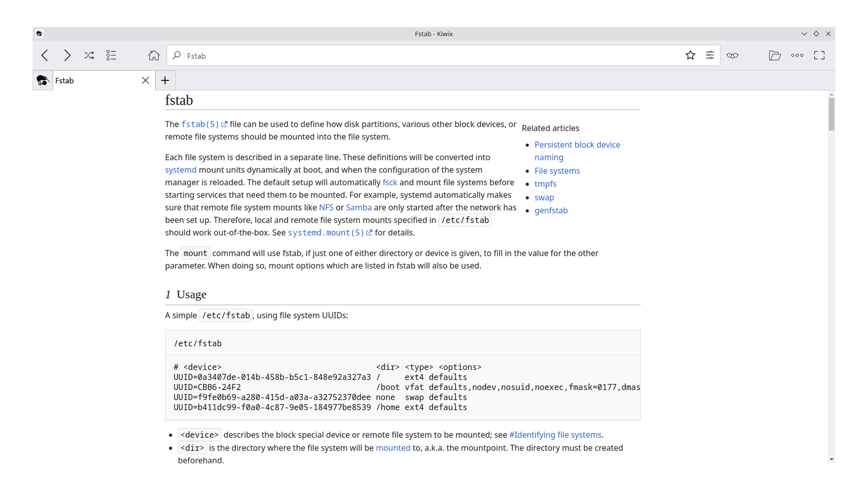868x502 pixels.
Task: Expand the three-dots overflow menu
Action: pos(798,55)
